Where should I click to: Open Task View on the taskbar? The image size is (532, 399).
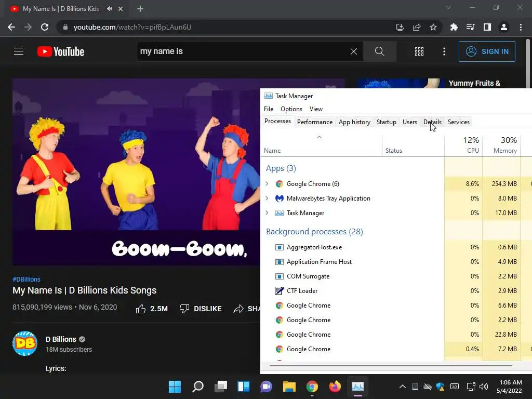point(220,387)
